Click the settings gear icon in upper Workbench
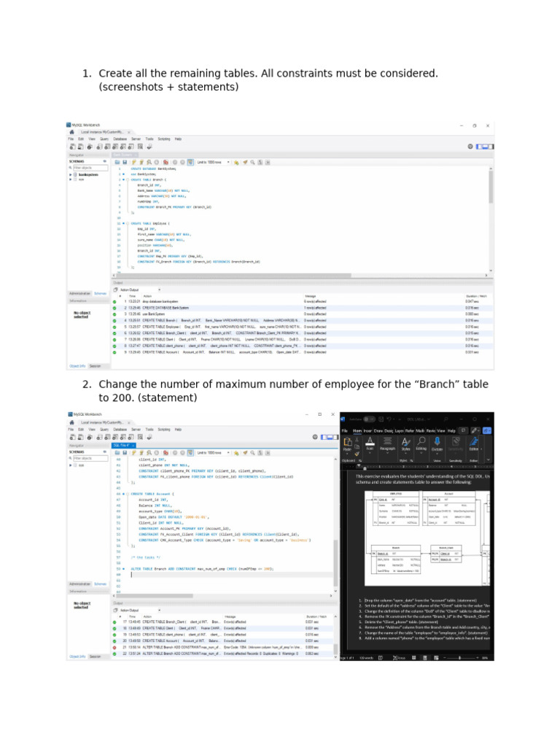Screen dimensions: 560x747 470,146
